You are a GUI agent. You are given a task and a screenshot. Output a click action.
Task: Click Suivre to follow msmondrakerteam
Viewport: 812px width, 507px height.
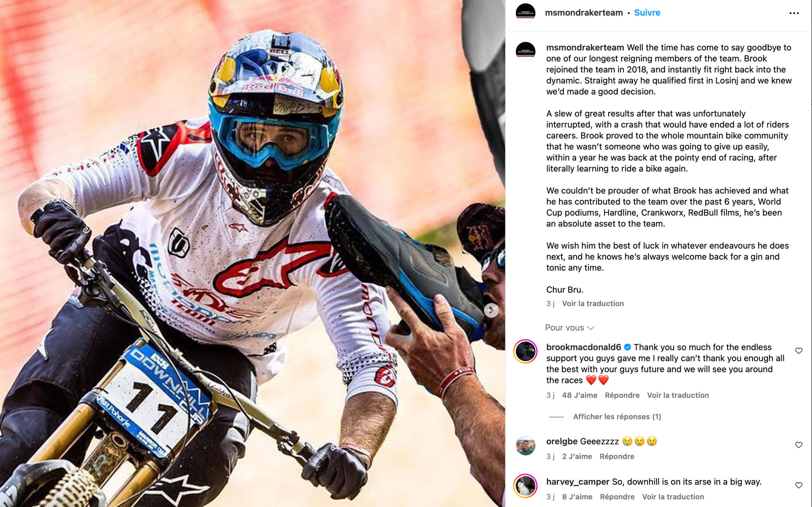(x=647, y=13)
